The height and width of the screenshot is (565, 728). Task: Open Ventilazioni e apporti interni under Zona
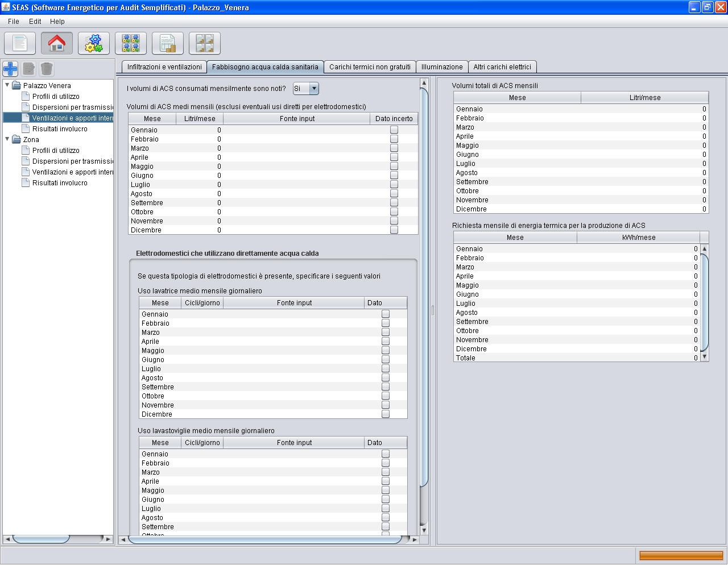coord(68,172)
